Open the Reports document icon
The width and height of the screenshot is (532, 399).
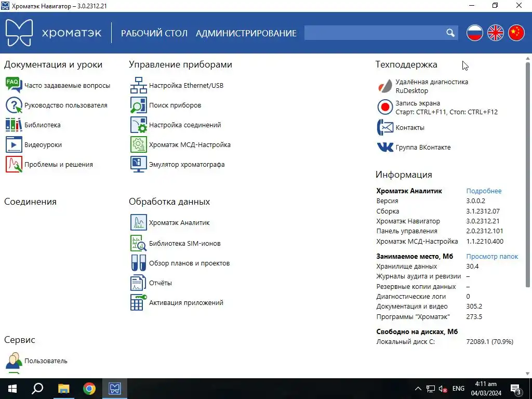pos(138,283)
